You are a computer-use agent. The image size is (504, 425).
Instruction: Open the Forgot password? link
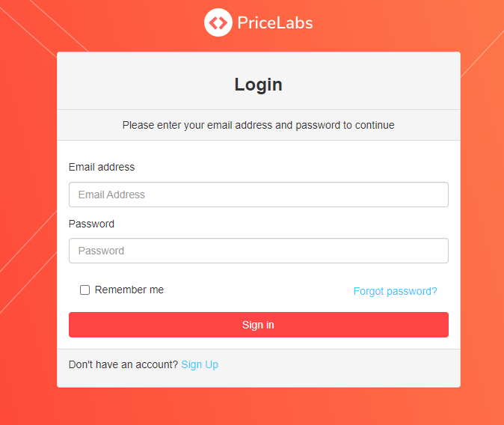(x=395, y=291)
